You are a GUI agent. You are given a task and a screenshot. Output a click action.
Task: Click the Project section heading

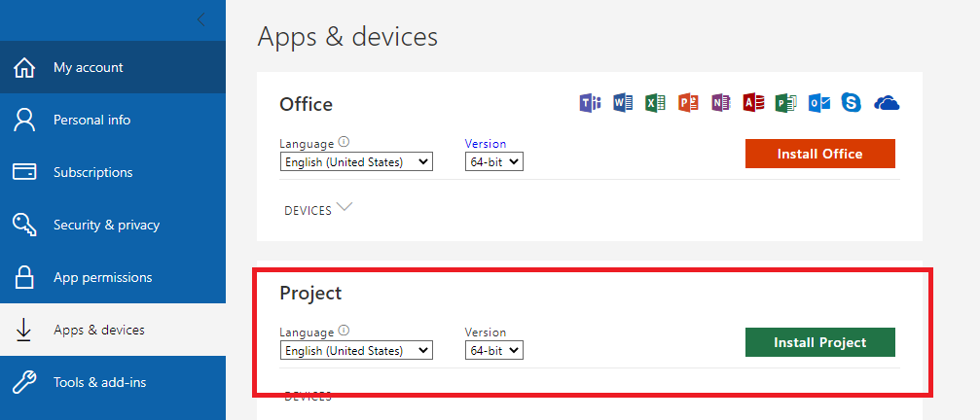tap(310, 293)
